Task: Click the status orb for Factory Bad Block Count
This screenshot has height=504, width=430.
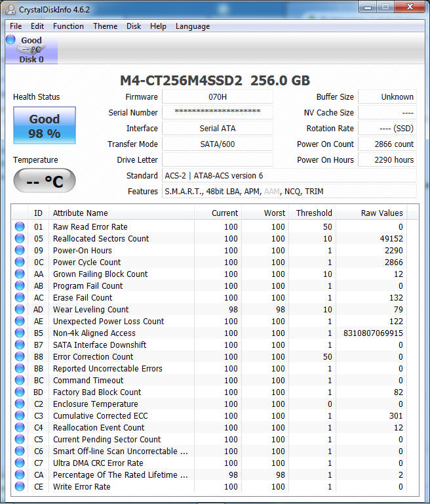Action: point(20,392)
